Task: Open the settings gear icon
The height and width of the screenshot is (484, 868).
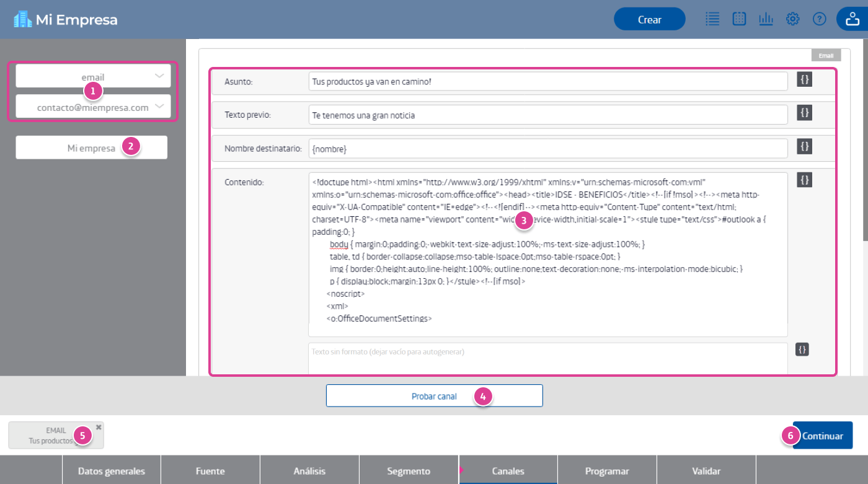Action: 792,19
